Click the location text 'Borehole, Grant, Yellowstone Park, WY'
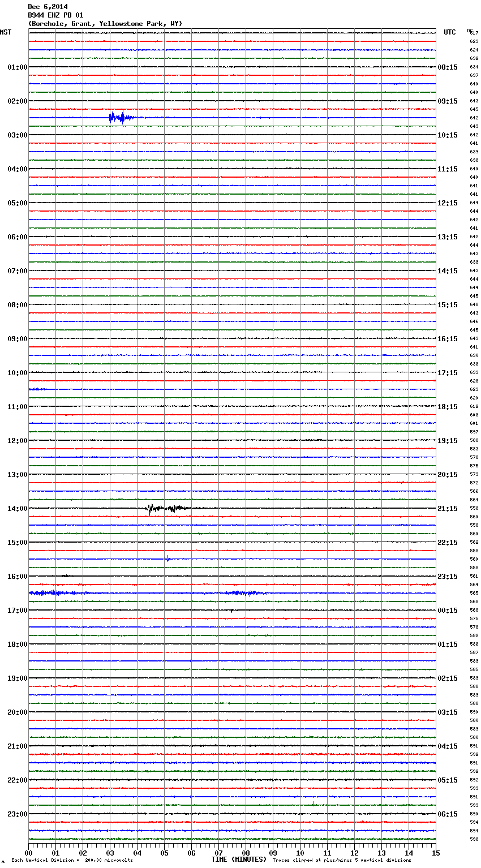The image size is (481, 868). (105, 24)
